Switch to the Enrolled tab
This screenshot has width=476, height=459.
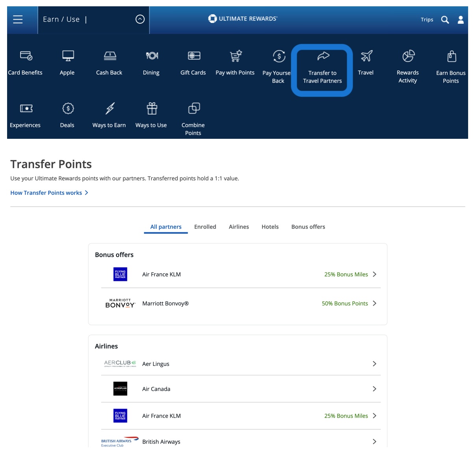click(205, 227)
